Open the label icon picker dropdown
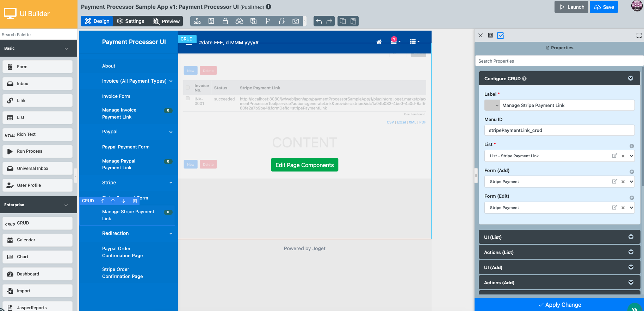The width and height of the screenshot is (644, 311). point(492,105)
